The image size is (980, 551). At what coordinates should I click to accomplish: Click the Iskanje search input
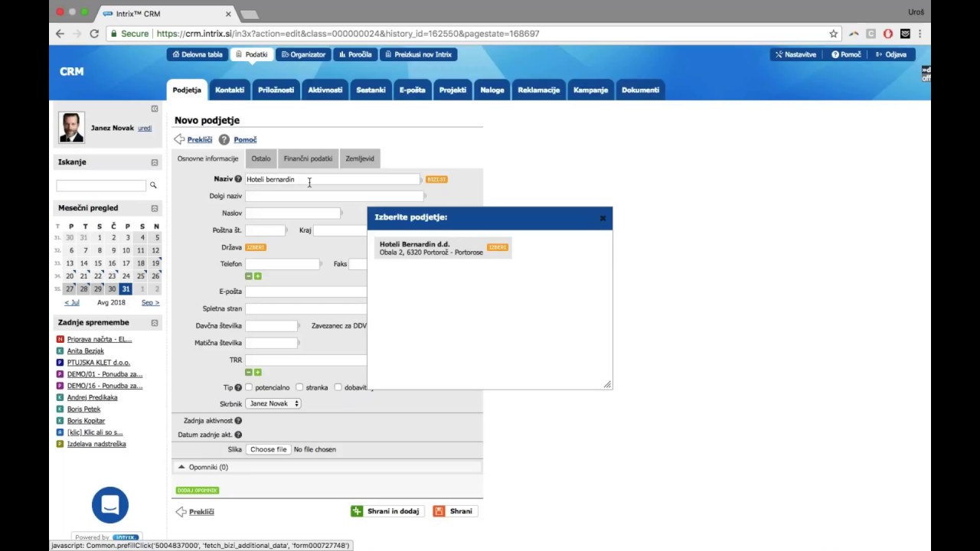[x=101, y=186]
